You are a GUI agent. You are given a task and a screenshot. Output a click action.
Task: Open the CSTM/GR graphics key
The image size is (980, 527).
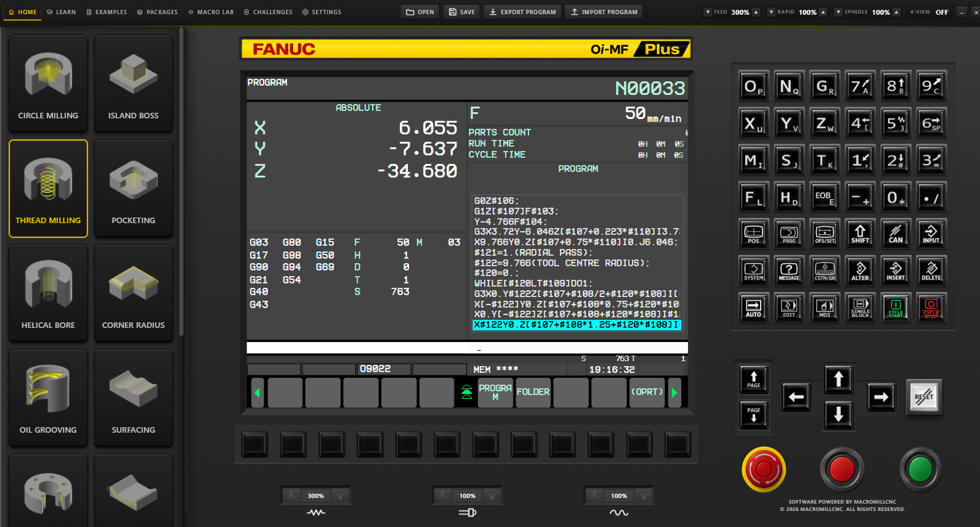tap(825, 271)
